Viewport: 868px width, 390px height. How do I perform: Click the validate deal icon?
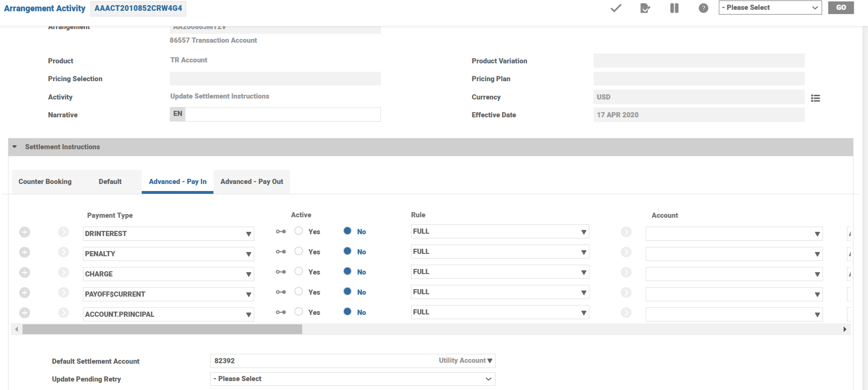pyautogui.click(x=645, y=8)
